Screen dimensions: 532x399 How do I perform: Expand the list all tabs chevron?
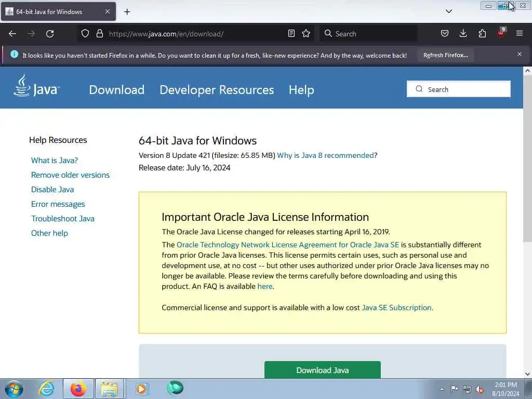coord(449,11)
